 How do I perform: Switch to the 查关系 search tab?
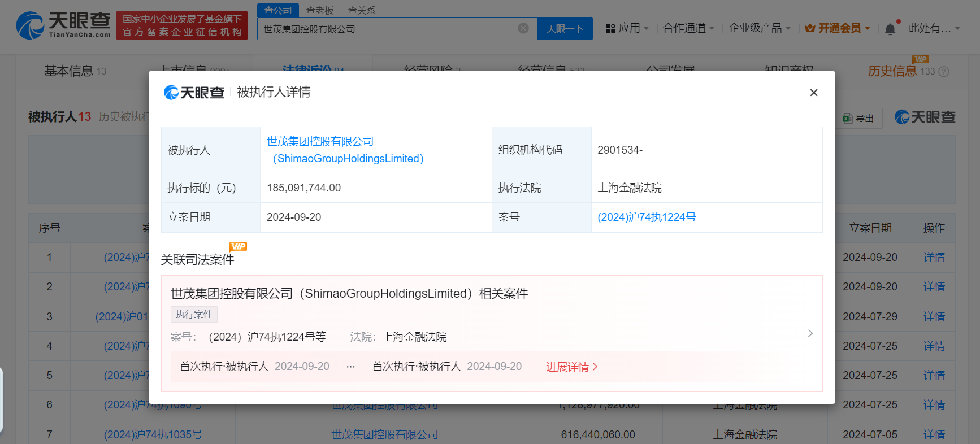362,10
